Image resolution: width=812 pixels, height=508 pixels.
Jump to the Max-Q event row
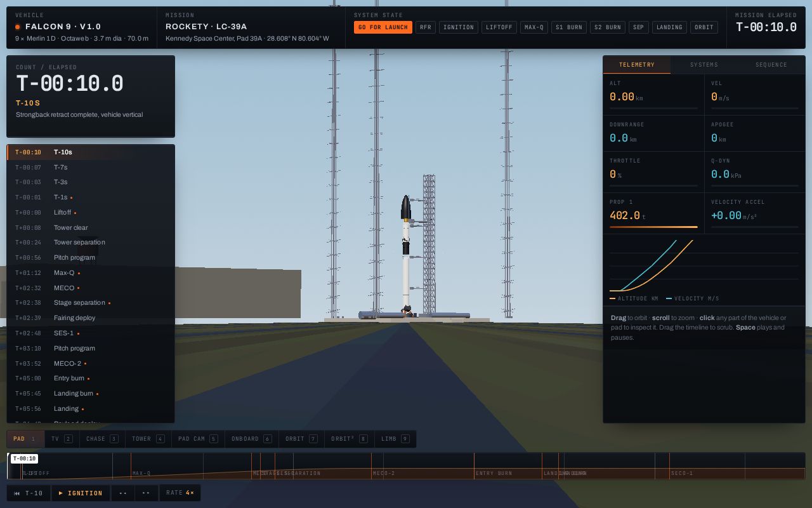point(91,273)
